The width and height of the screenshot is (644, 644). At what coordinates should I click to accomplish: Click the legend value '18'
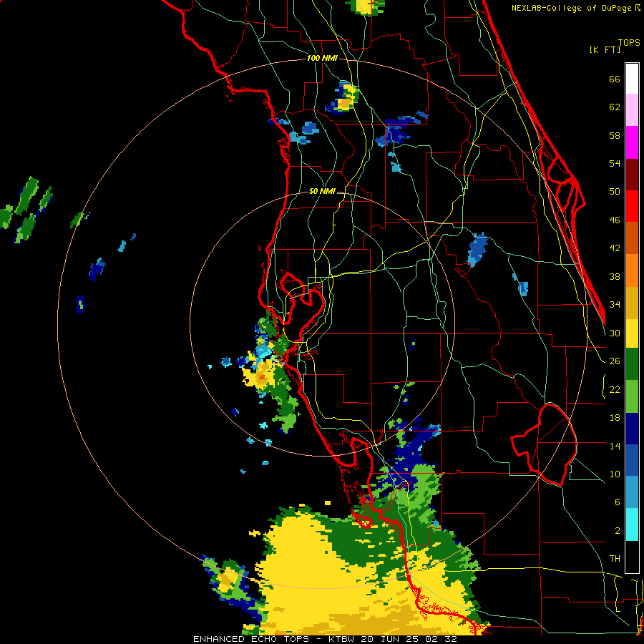pyautogui.click(x=615, y=418)
